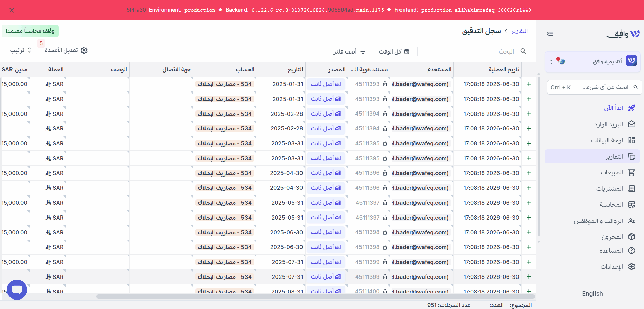The width and height of the screenshot is (644, 309).
Task: Click أضف فلتر to add a filter
Action: click(350, 52)
